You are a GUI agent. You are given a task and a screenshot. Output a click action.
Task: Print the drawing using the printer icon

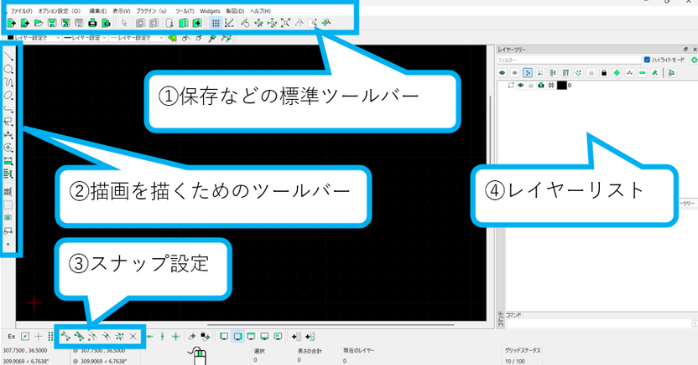pyautogui.click(x=92, y=23)
